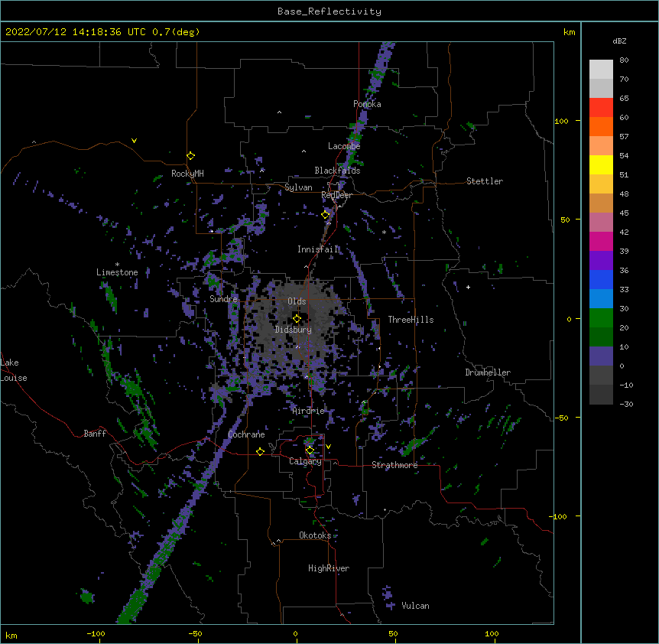The image size is (659, 644).
Task: Click the Sundre city label
Action: pyautogui.click(x=223, y=299)
